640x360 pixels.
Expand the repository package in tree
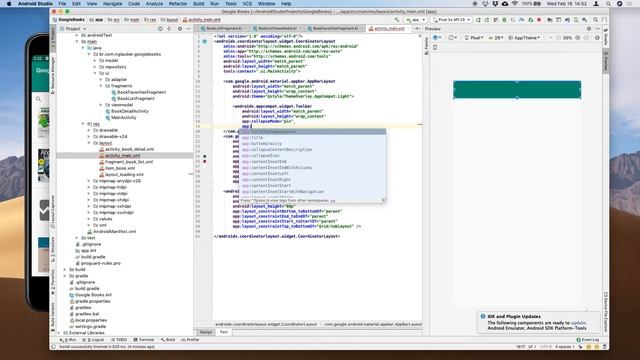coord(95,67)
